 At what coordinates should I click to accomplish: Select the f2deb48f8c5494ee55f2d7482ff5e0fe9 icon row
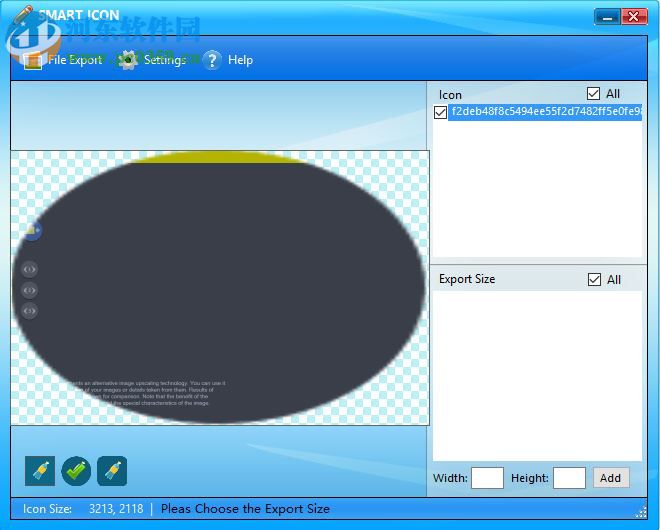click(x=545, y=112)
